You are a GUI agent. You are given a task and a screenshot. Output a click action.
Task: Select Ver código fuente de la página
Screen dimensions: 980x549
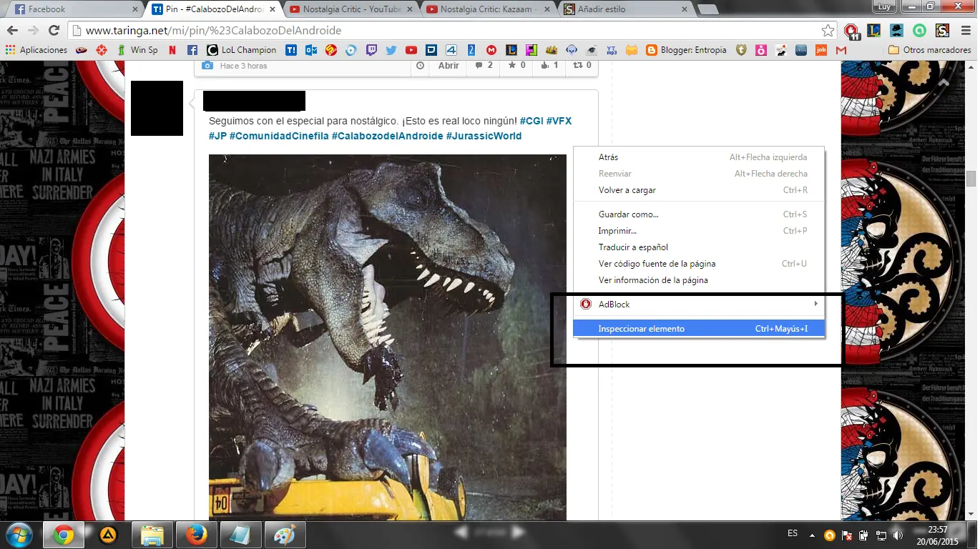(700, 264)
